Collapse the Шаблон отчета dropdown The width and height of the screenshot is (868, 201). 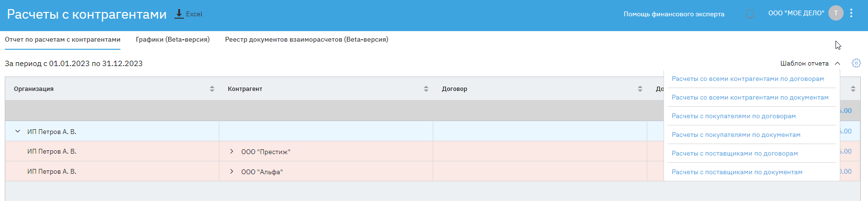coord(837,63)
